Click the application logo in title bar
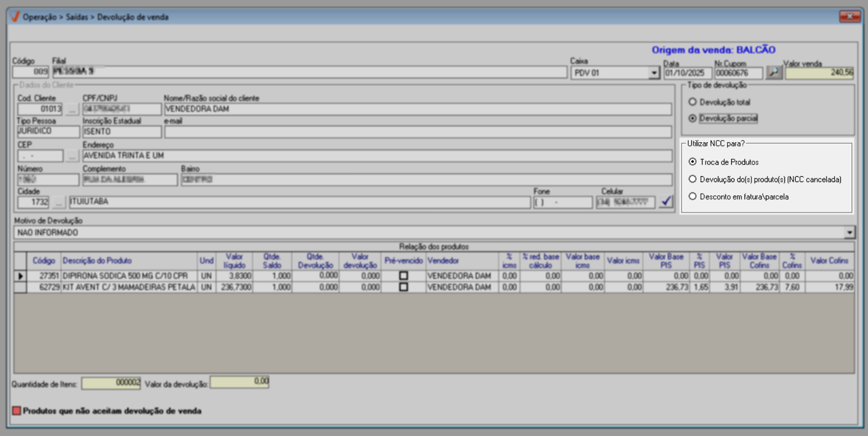The width and height of the screenshot is (868, 436). point(15,17)
